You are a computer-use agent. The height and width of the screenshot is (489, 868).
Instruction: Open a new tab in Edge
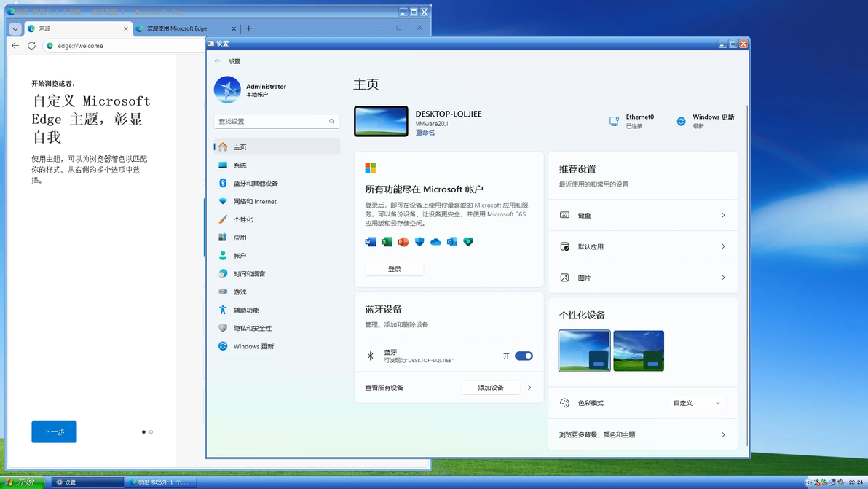tap(248, 28)
